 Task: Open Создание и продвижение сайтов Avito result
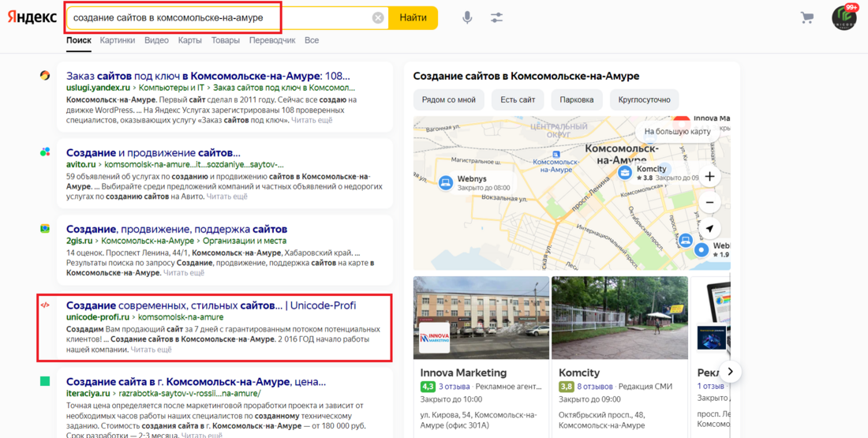tap(153, 152)
